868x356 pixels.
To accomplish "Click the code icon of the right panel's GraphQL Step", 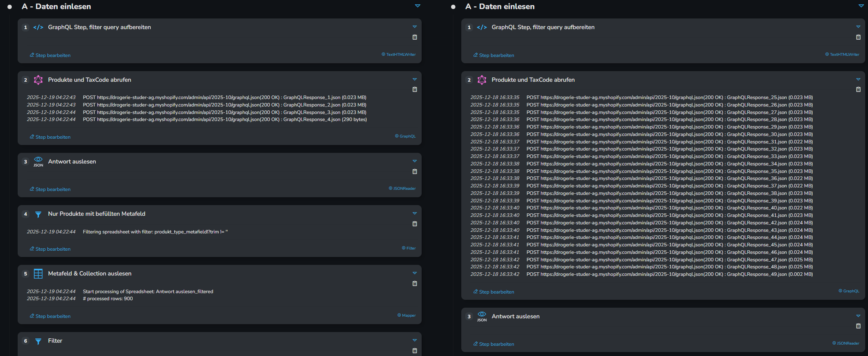I will [482, 28].
